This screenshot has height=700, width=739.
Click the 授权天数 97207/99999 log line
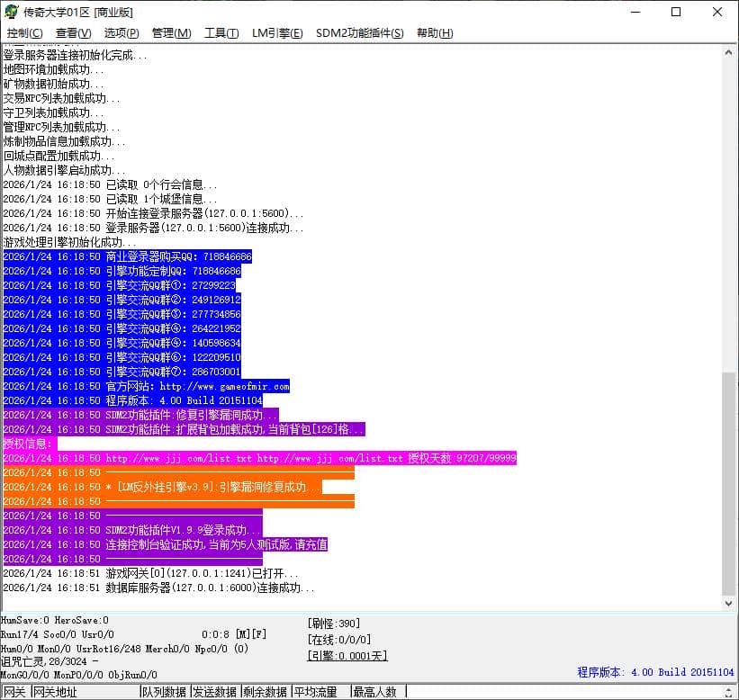[x=260, y=458]
